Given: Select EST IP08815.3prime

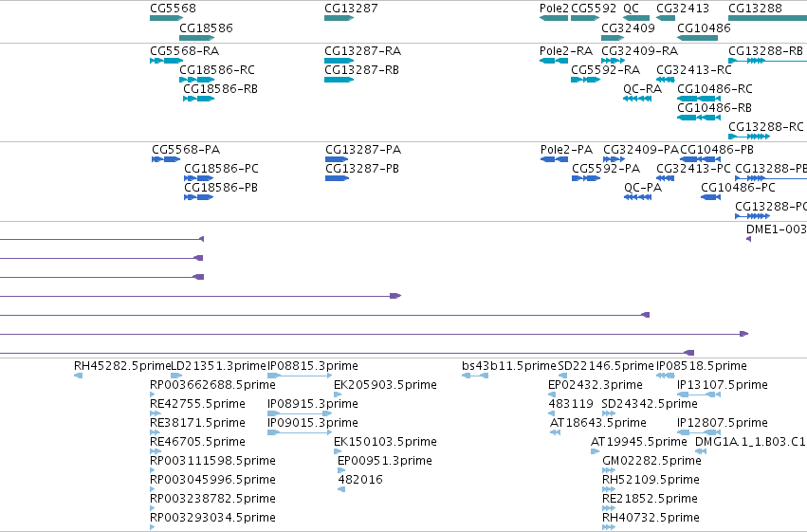Looking at the screenshot, I should 313,366.
